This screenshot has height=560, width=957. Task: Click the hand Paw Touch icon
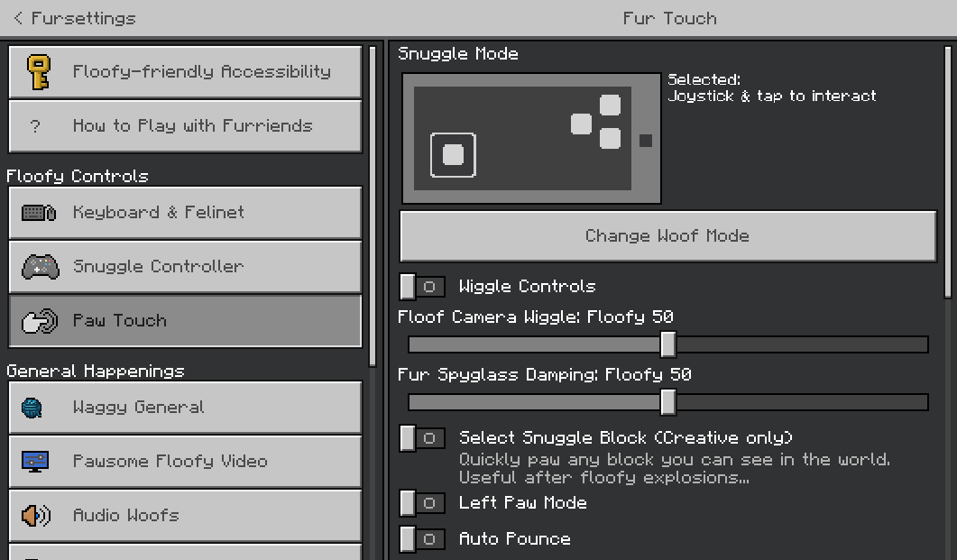coord(40,321)
